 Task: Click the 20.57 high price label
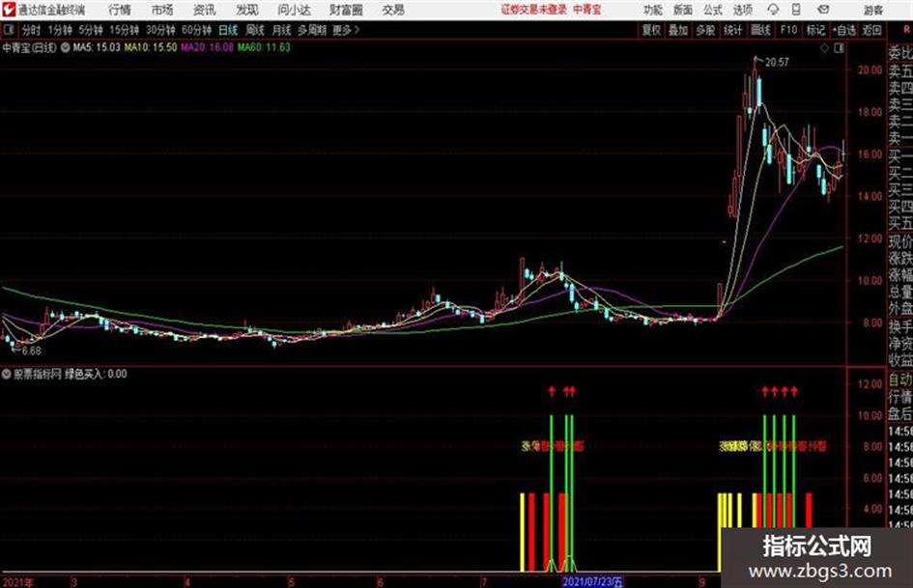pos(777,63)
